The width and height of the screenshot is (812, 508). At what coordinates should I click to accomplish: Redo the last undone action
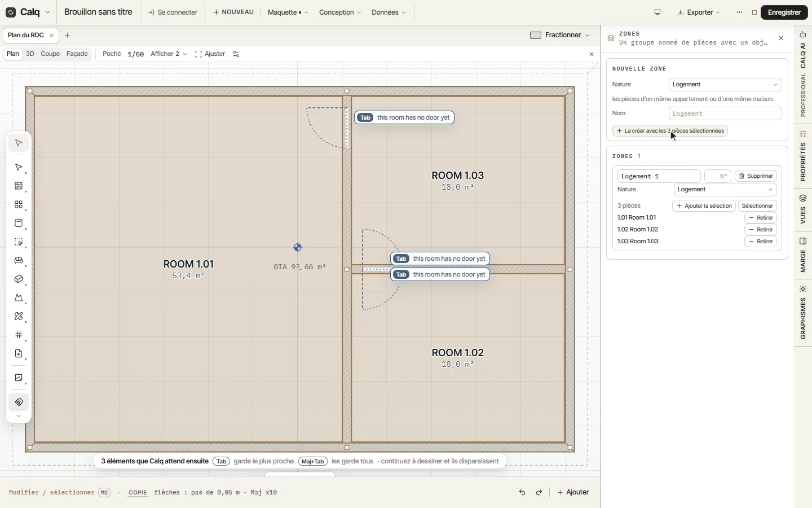539,492
